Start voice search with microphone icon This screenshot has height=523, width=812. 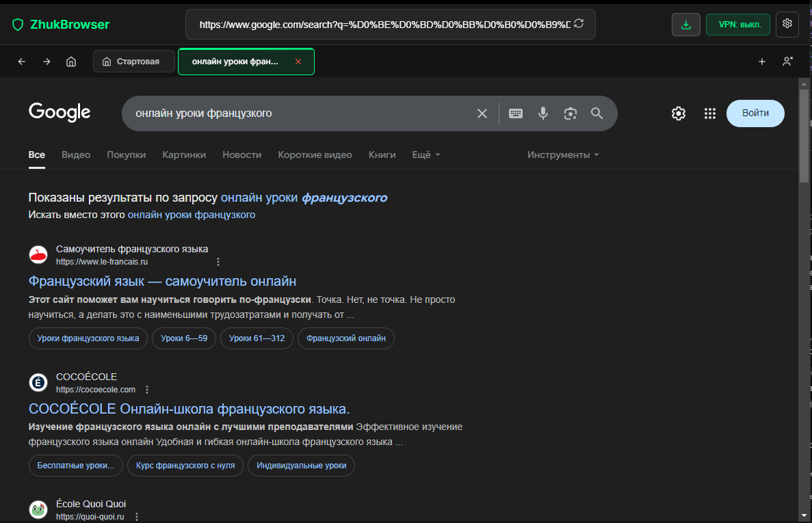click(542, 113)
